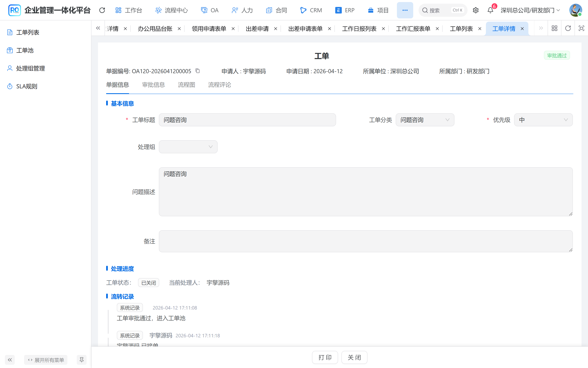Switch to the OA module
The image size is (588, 368).
coord(210,10)
